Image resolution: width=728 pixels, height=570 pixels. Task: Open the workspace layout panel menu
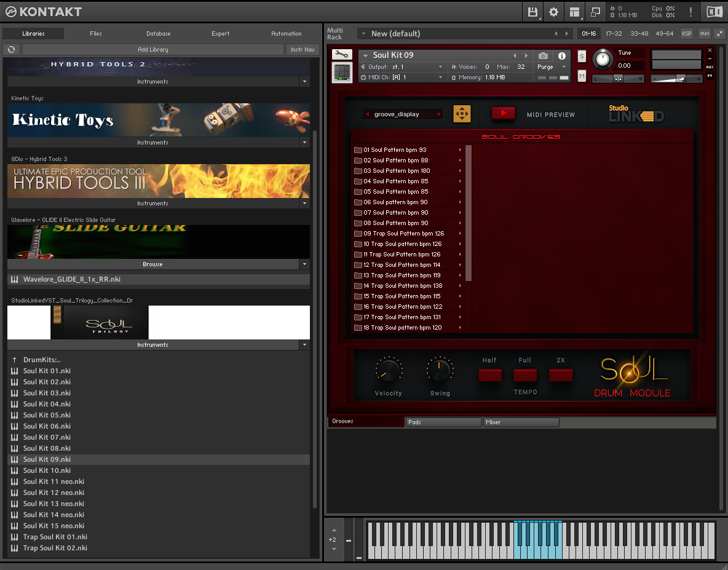(575, 12)
